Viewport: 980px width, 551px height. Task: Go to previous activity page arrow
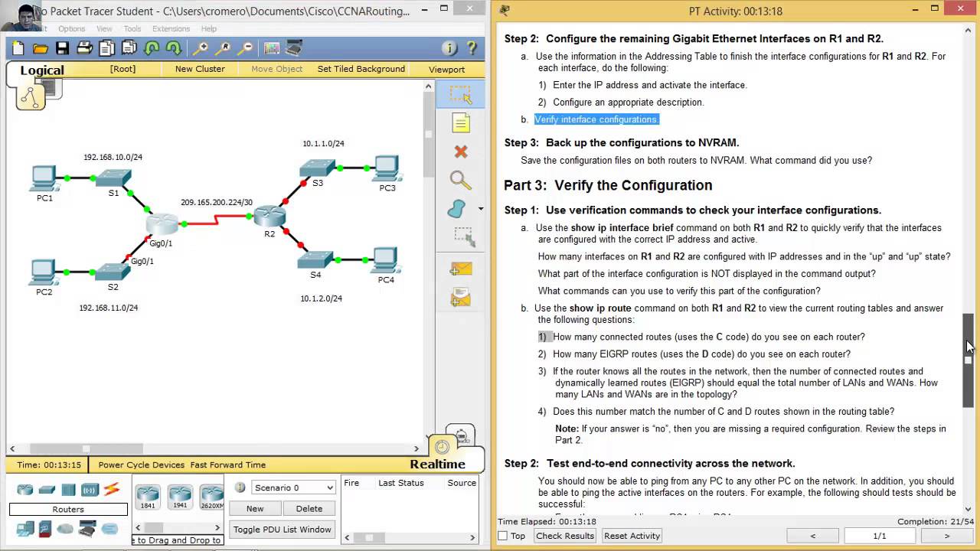[812, 536]
